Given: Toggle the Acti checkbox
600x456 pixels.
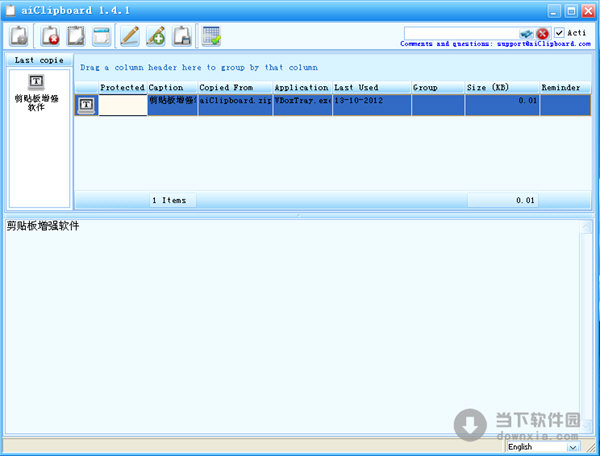Looking at the screenshot, I should [559, 33].
